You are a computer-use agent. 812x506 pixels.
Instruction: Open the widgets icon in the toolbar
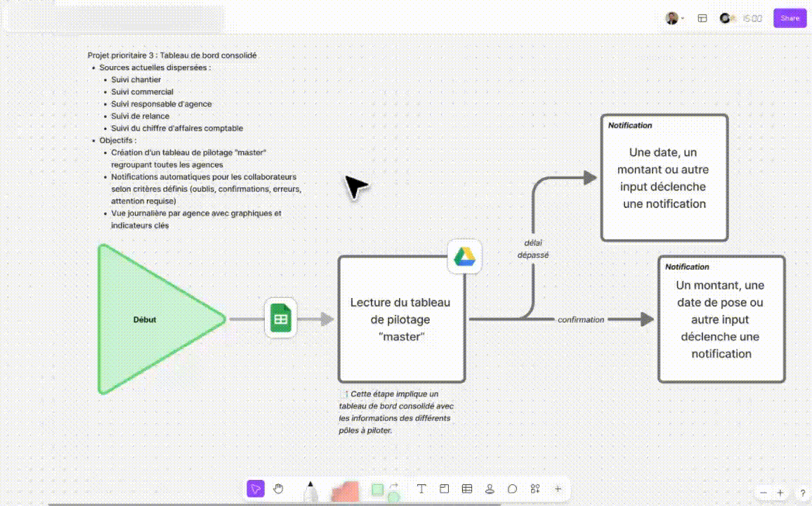click(x=535, y=488)
